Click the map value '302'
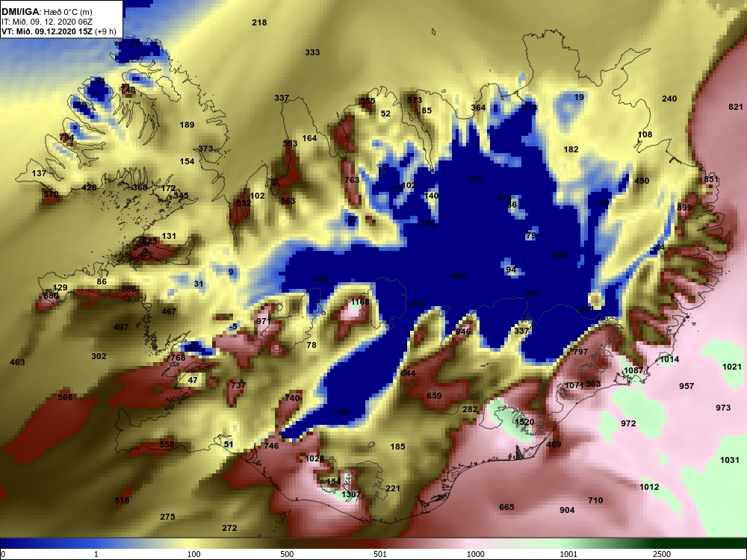Viewport: 747px width, 560px height. click(99, 356)
